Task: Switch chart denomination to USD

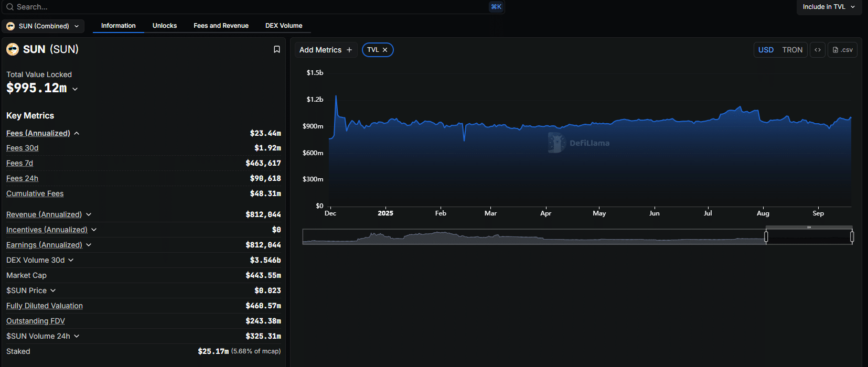Action: point(766,50)
